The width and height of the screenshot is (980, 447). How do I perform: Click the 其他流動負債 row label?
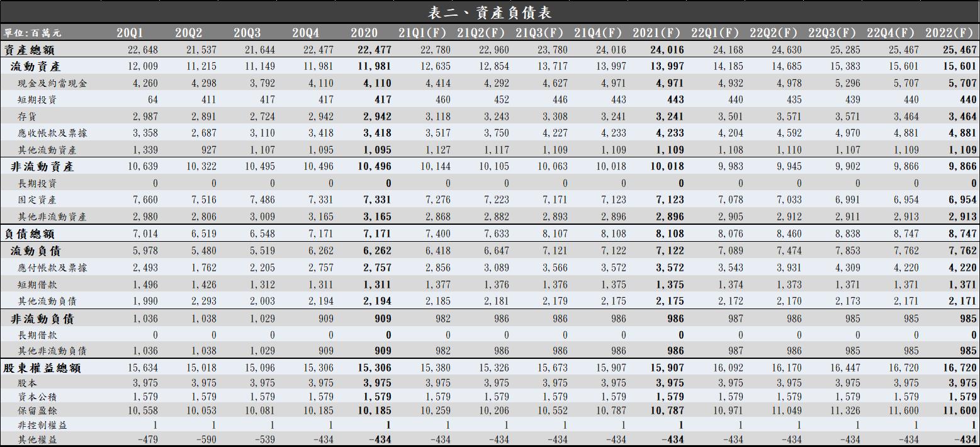tap(47, 301)
